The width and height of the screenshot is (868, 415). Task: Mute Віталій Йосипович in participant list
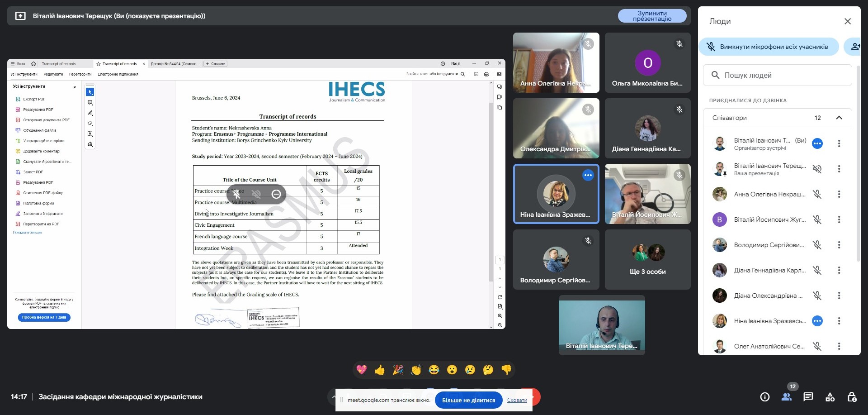[817, 219]
